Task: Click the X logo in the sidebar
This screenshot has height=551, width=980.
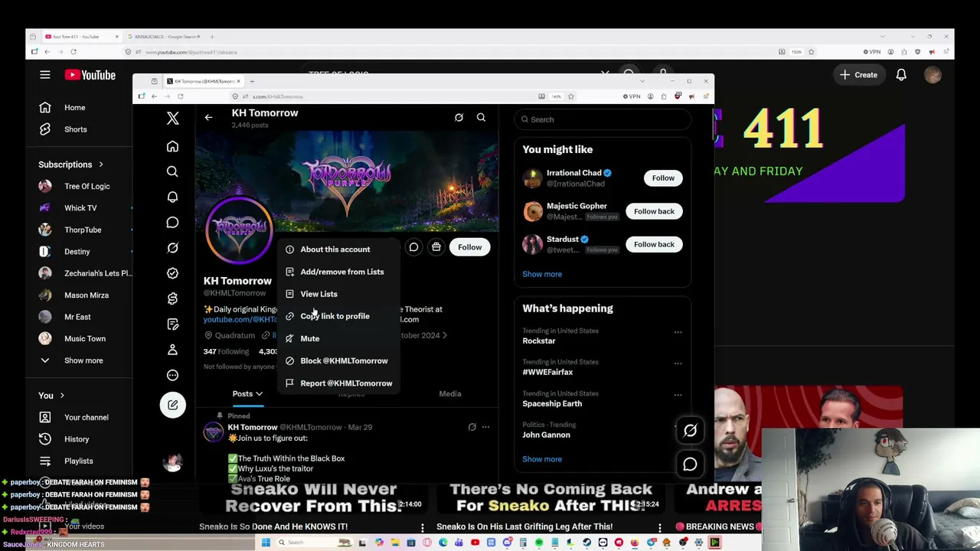Action: click(172, 119)
